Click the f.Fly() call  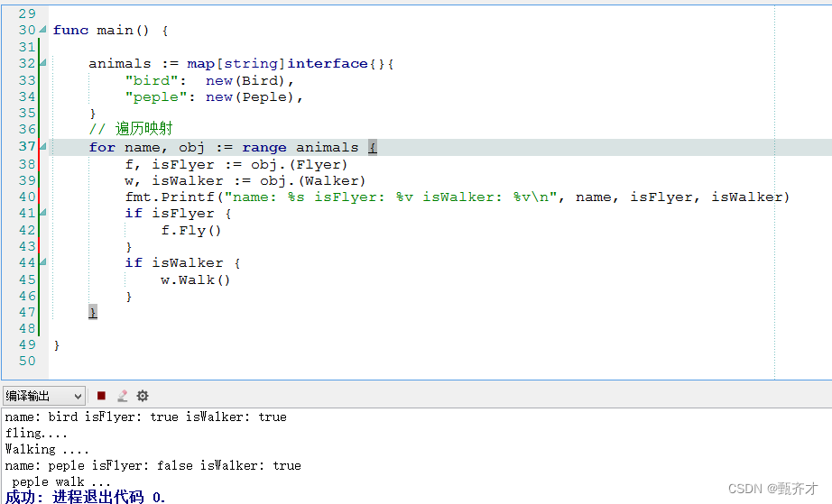(x=191, y=231)
